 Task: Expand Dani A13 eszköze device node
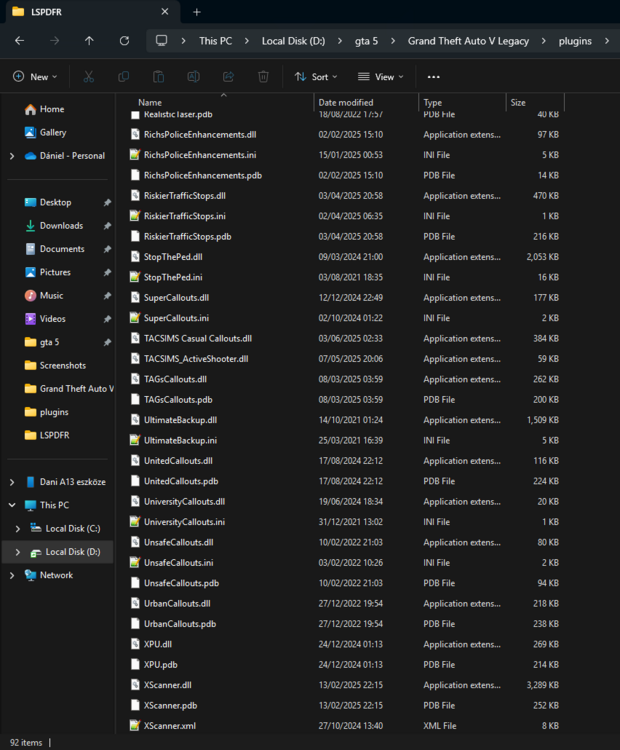12,482
